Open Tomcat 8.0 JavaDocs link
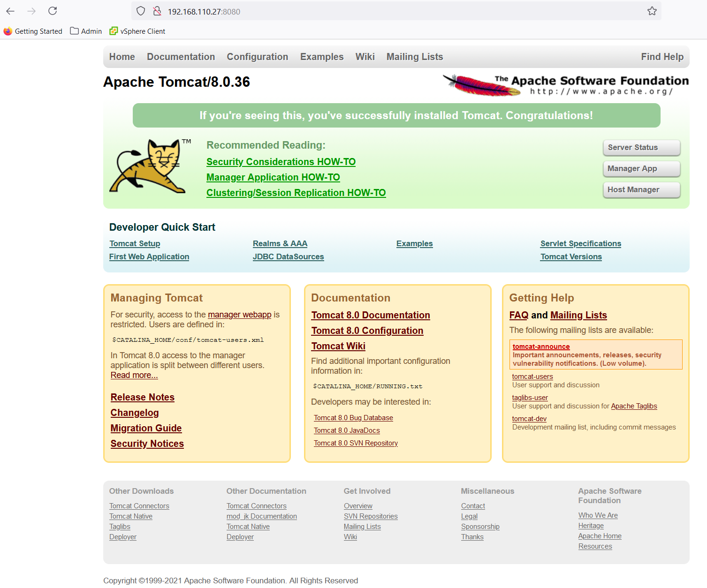Screen dimensions: 707x588 coord(347,430)
